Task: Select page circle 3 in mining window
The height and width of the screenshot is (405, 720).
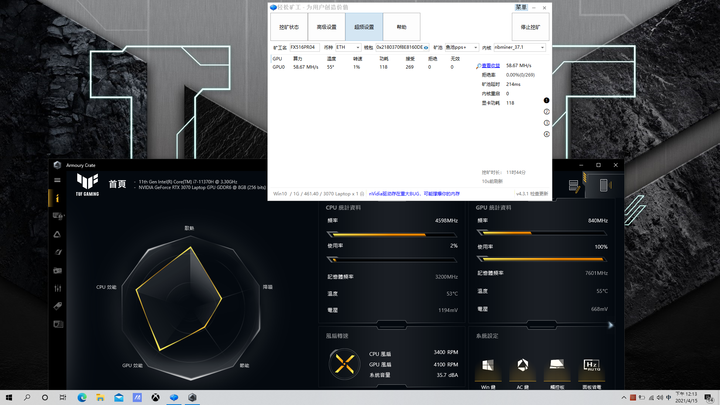Action: tap(546, 123)
